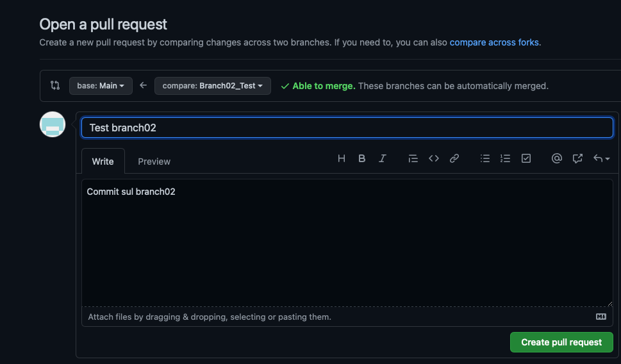Image resolution: width=621 pixels, height=364 pixels.
Task: Click the left arrow between branch selectors
Action: coord(143,85)
